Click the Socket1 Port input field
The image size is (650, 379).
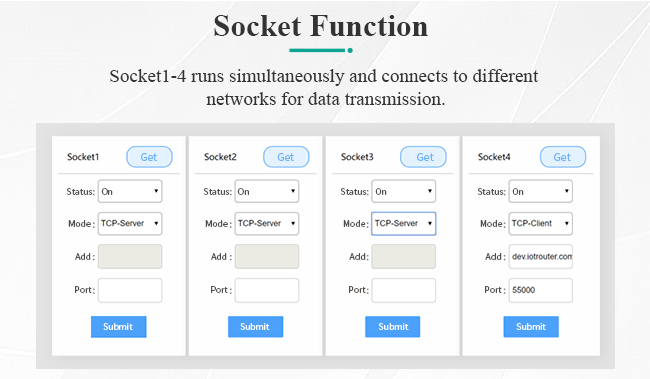click(x=130, y=290)
